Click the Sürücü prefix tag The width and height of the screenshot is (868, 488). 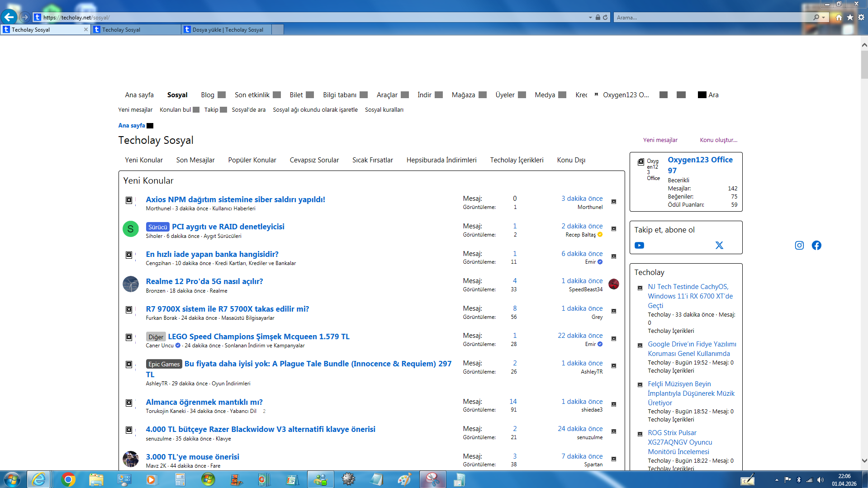[157, 227]
